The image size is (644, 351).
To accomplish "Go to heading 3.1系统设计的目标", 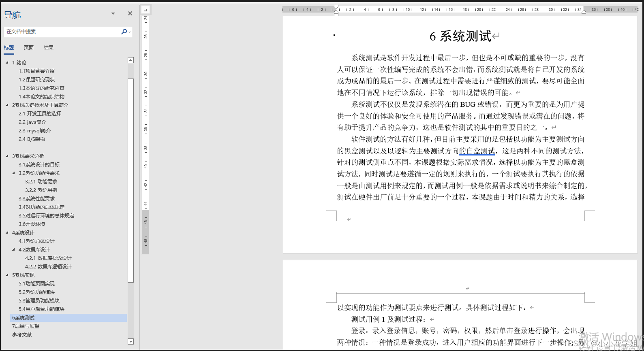I will click(39, 164).
